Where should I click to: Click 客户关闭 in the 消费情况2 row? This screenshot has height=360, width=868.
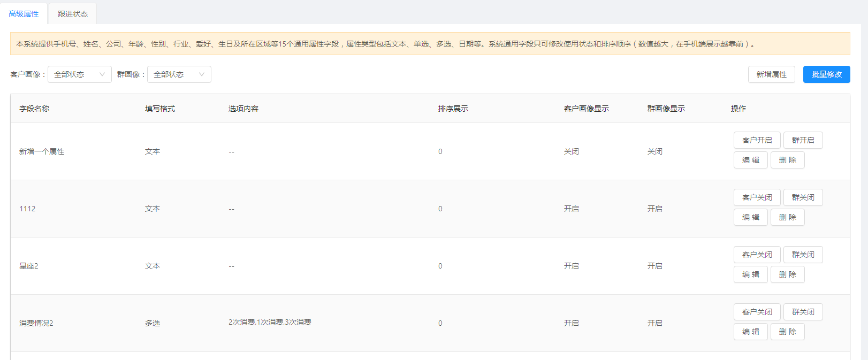[x=757, y=312]
